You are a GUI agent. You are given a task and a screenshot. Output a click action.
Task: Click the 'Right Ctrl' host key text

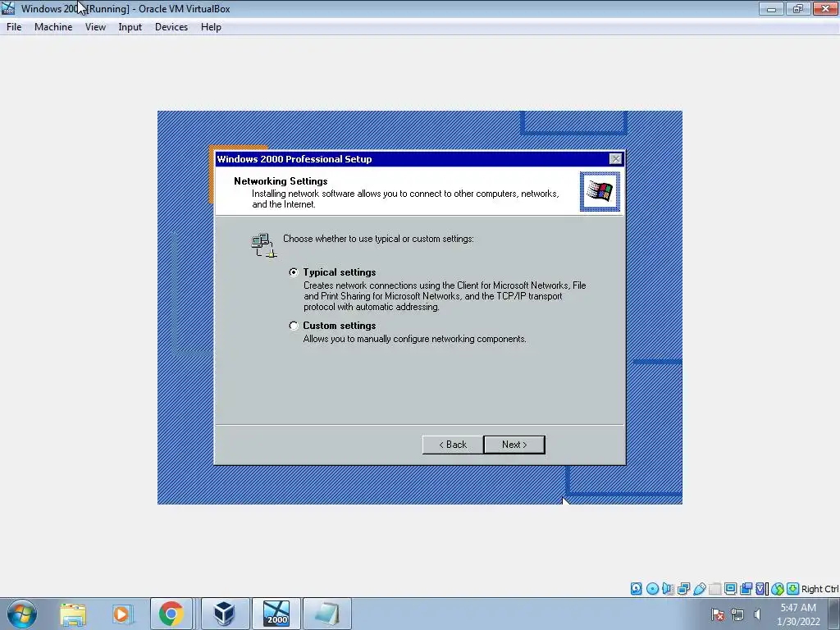pyautogui.click(x=819, y=589)
